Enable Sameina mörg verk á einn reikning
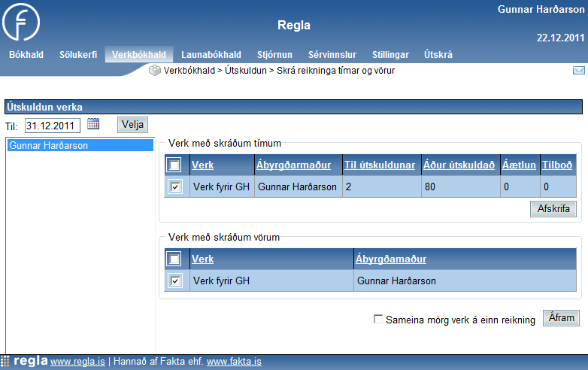 click(378, 320)
